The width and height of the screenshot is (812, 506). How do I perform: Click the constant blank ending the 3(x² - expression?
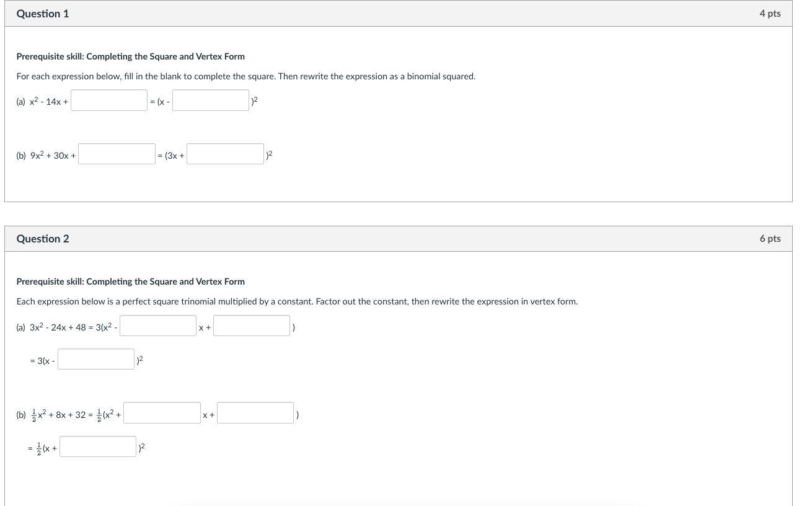point(252,326)
